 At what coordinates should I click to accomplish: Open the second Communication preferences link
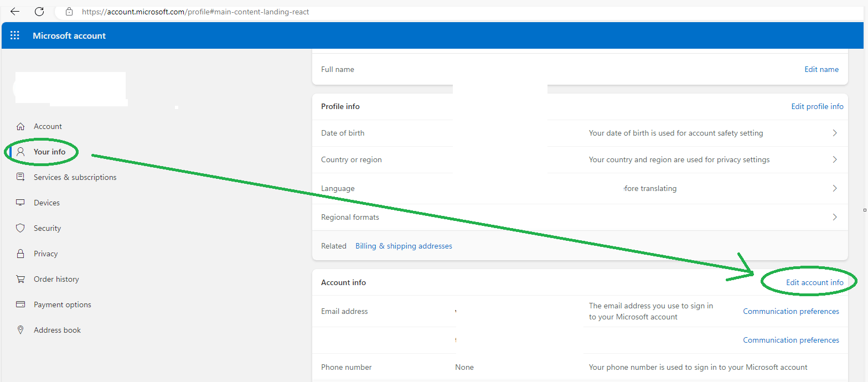(x=791, y=340)
